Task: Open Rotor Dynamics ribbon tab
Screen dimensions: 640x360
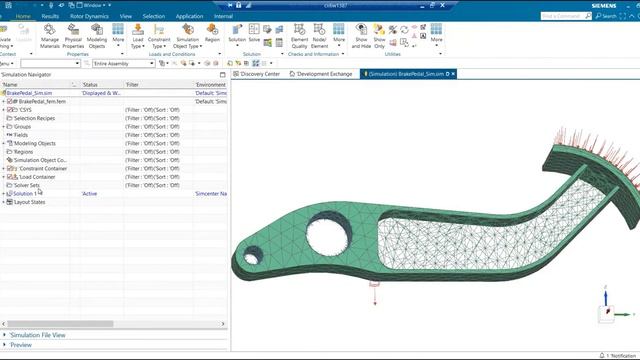Action: tap(89, 16)
